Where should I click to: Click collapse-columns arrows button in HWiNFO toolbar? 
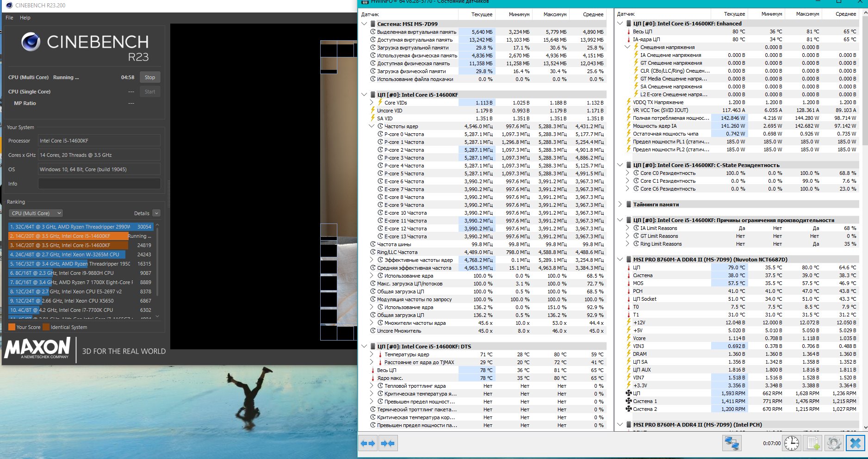[388, 443]
